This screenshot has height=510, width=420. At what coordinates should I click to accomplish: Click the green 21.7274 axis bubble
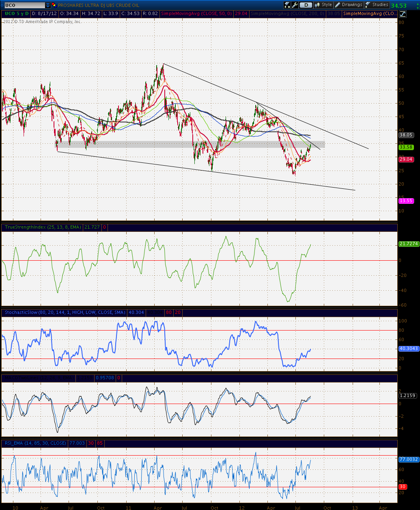pyautogui.click(x=408, y=244)
